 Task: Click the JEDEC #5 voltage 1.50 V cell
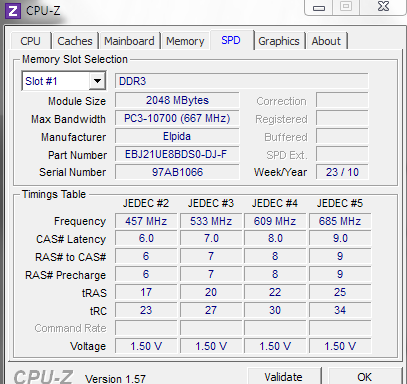click(340, 346)
